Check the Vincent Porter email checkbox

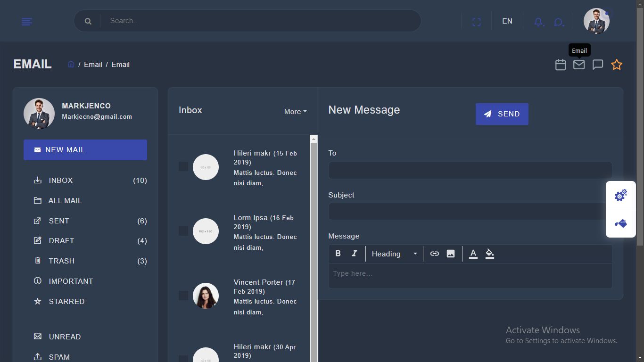pos(183,296)
